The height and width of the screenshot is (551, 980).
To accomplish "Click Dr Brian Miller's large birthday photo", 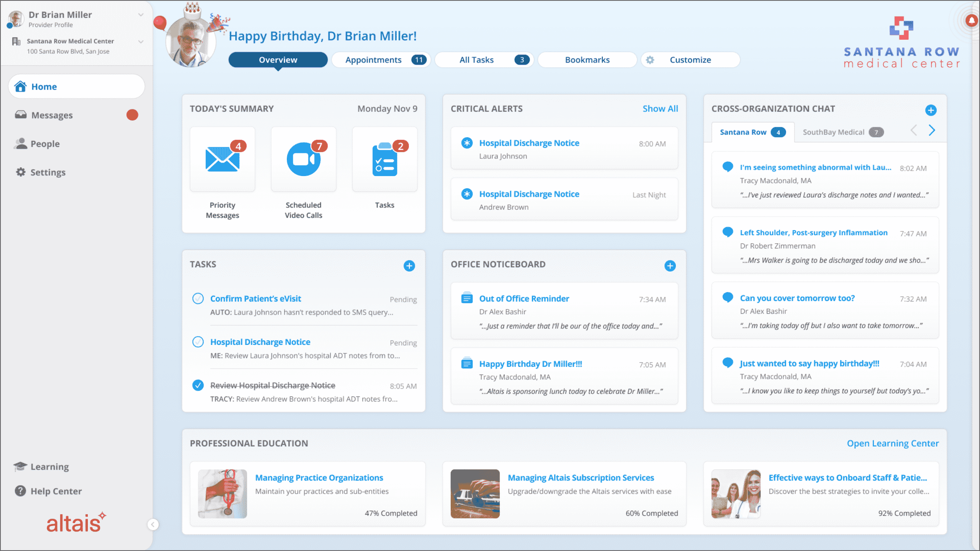I will coord(191,41).
